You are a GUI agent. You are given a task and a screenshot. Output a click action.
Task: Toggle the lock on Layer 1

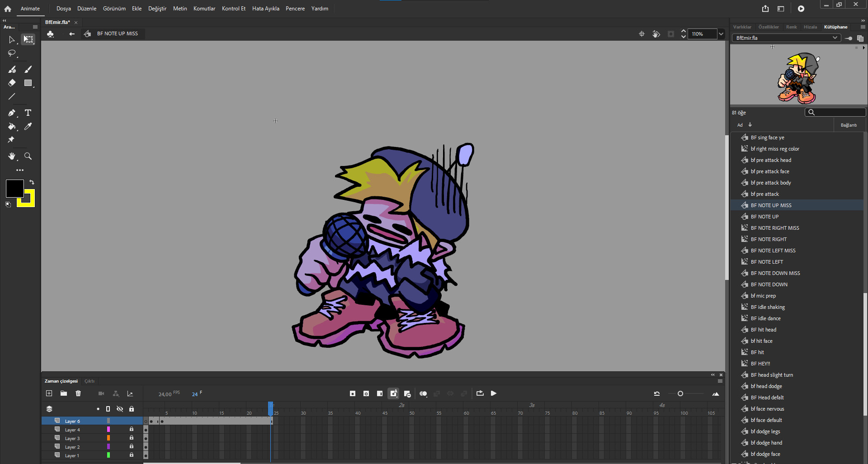[132, 455]
